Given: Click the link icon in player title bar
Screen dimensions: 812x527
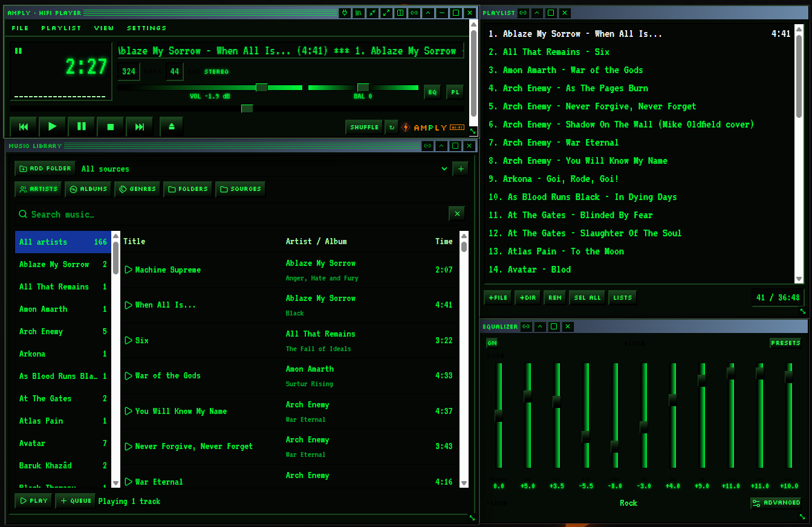Looking at the screenshot, I should click(x=414, y=13).
